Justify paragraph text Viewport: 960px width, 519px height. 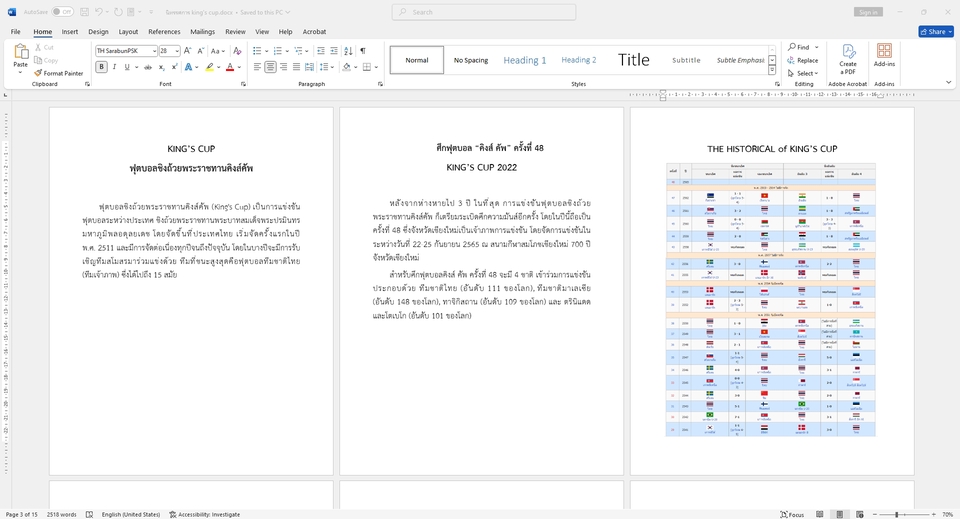(x=296, y=67)
